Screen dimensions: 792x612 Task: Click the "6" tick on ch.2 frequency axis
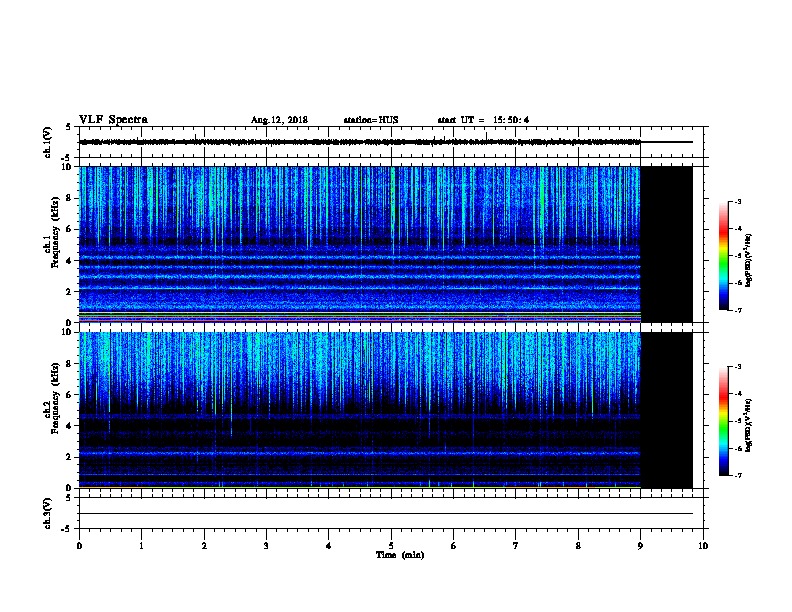click(69, 395)
